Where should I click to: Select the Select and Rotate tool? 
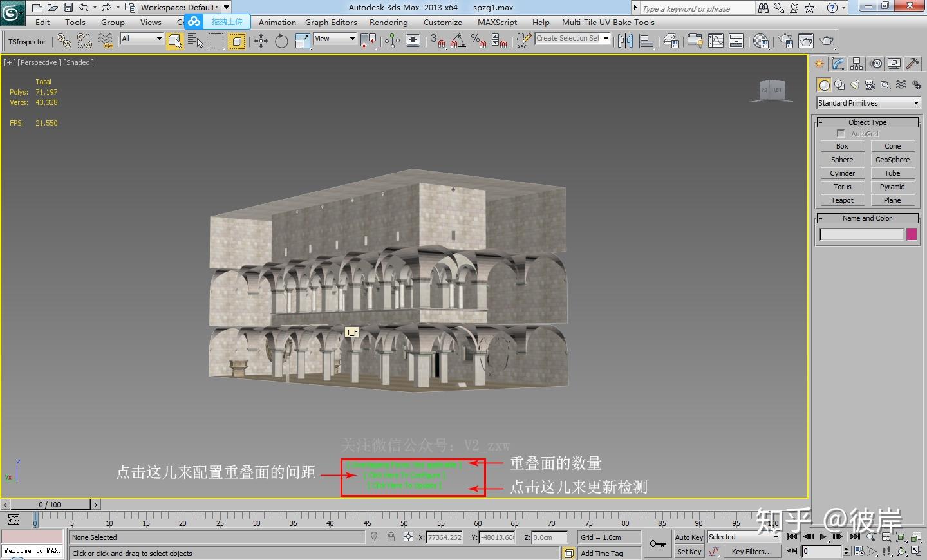point(281,42)
